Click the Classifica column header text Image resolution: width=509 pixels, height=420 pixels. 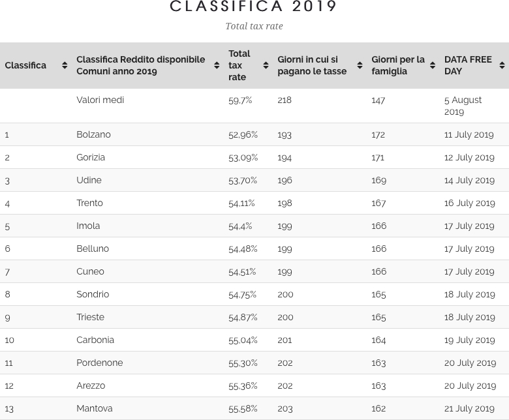[25, 65]
